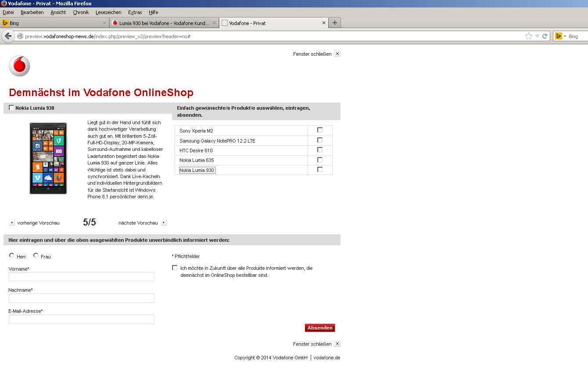Click the site identity globe icon

[x=20, y=36]
